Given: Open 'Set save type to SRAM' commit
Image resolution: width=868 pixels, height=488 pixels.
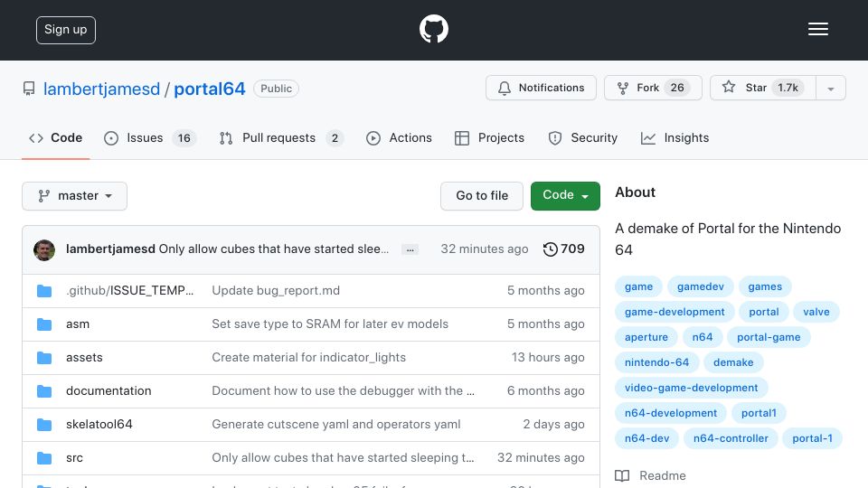Looking at the screenshot, I should click(330, 324).
